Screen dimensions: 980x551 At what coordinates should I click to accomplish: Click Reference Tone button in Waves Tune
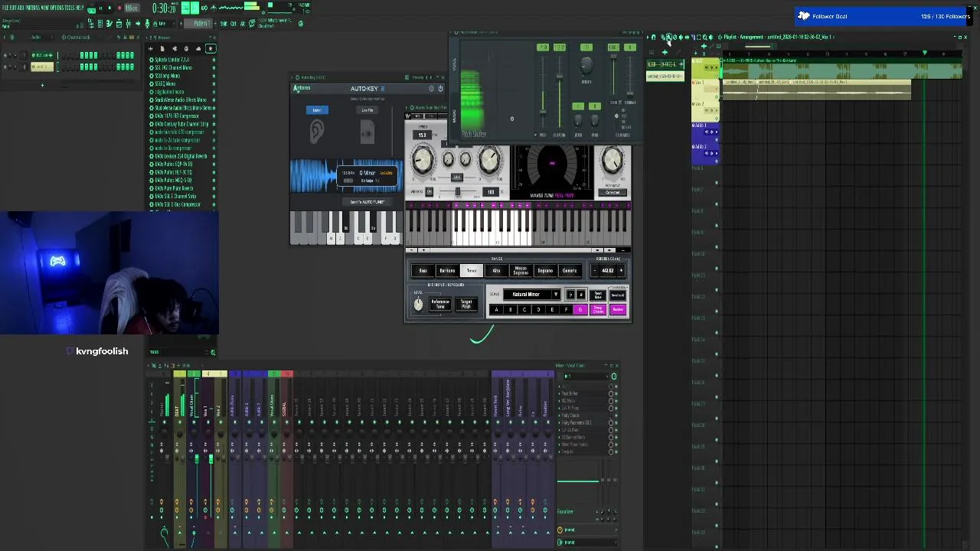(x=440, y=304)
